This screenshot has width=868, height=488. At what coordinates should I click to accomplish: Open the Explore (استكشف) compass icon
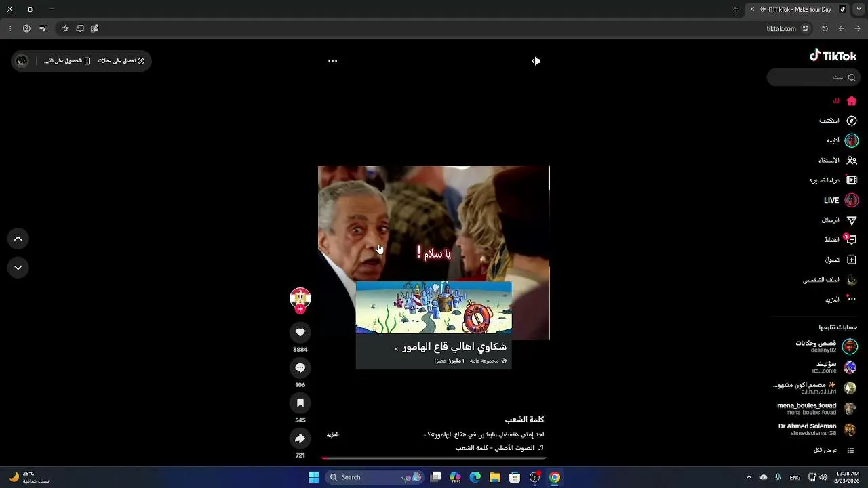click(x=852, y=121)
